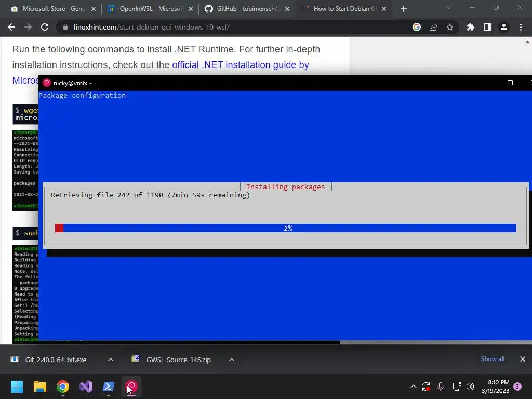Image resolution: width=532 pixels, height=399 pixels.
Task: Expand options for GWSL-Source-145.zip download
Action: coord(232,360)
